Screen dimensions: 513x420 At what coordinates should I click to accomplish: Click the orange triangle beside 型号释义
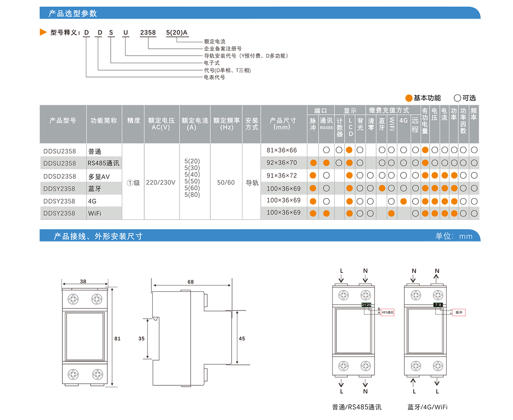43,32
